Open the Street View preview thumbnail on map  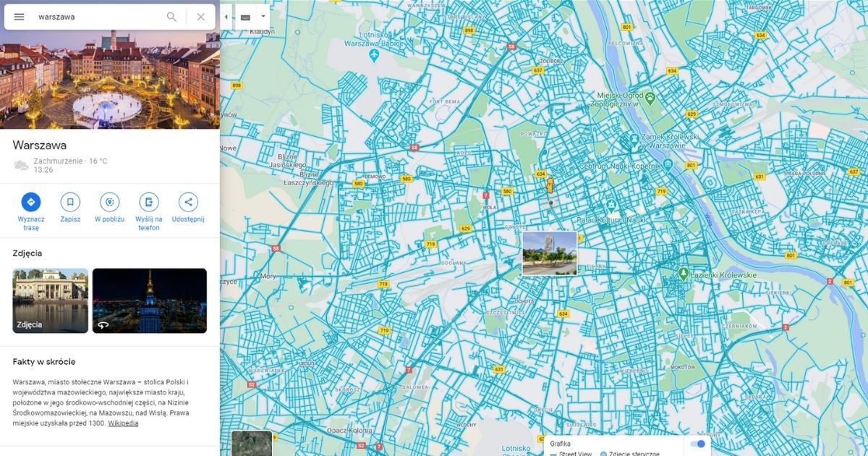tap(550, 253)
